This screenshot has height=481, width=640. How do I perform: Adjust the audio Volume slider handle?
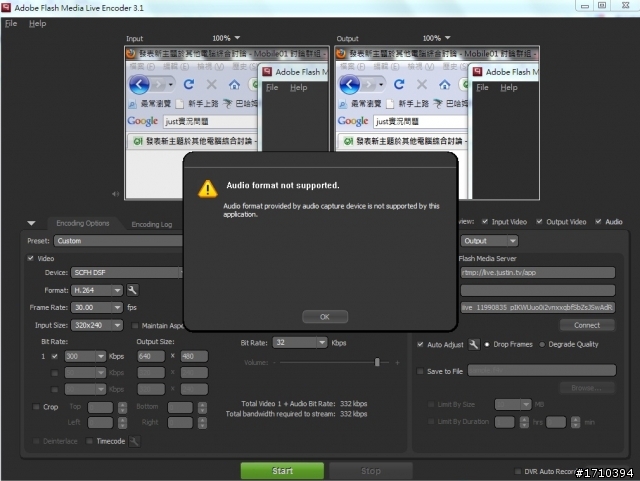pyautogui.click(x=377, y=362)
